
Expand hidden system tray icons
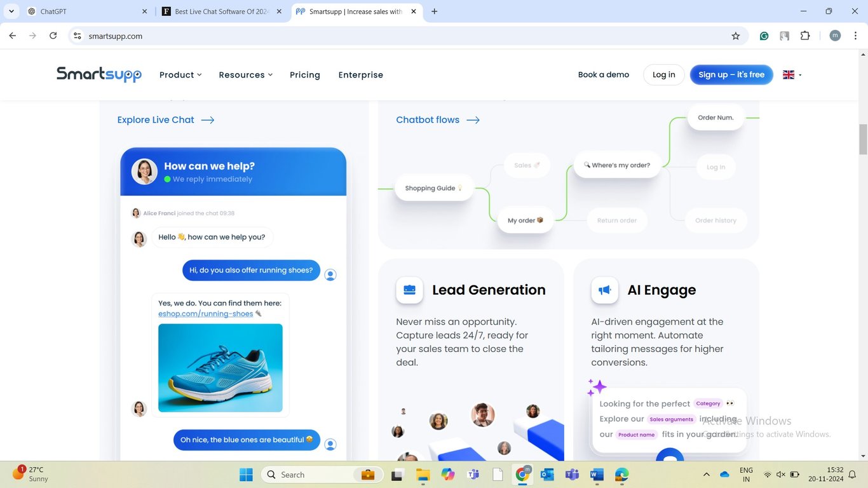point(706,475)
